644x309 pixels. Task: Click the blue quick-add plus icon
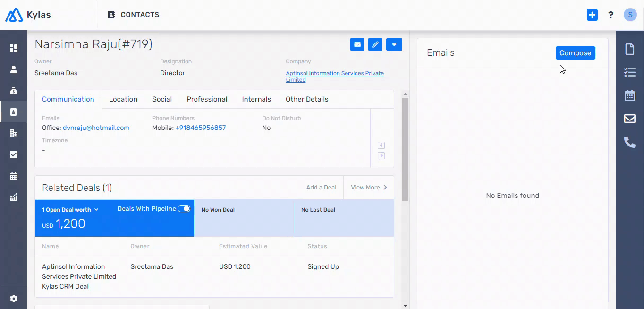[592, 15]
